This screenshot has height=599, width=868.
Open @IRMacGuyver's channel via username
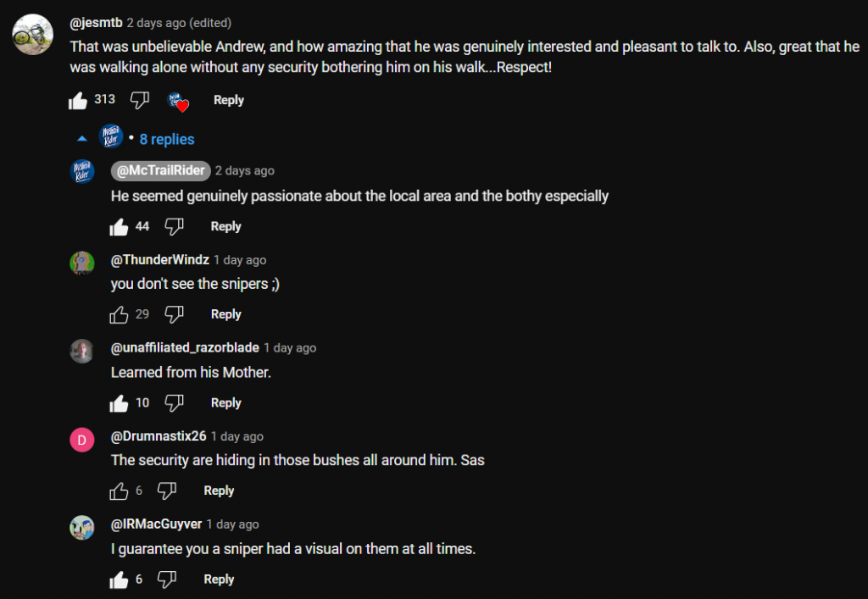click(x=157, y=524)
